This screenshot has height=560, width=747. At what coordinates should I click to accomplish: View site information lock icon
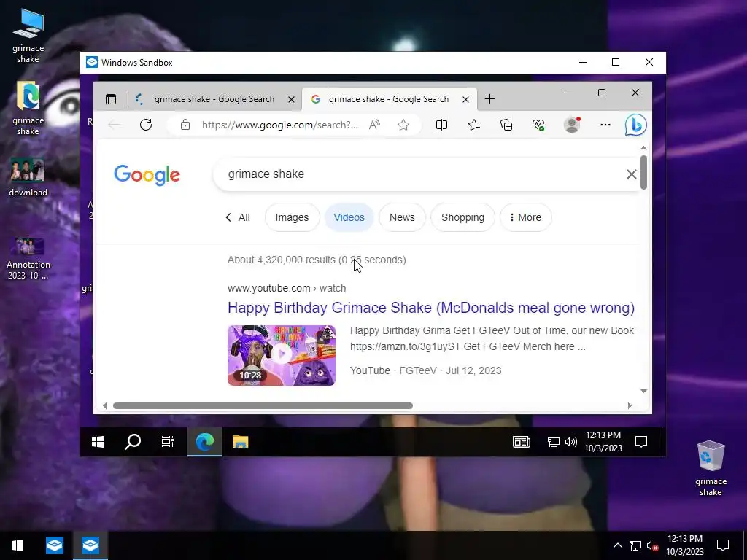point(185,125)
